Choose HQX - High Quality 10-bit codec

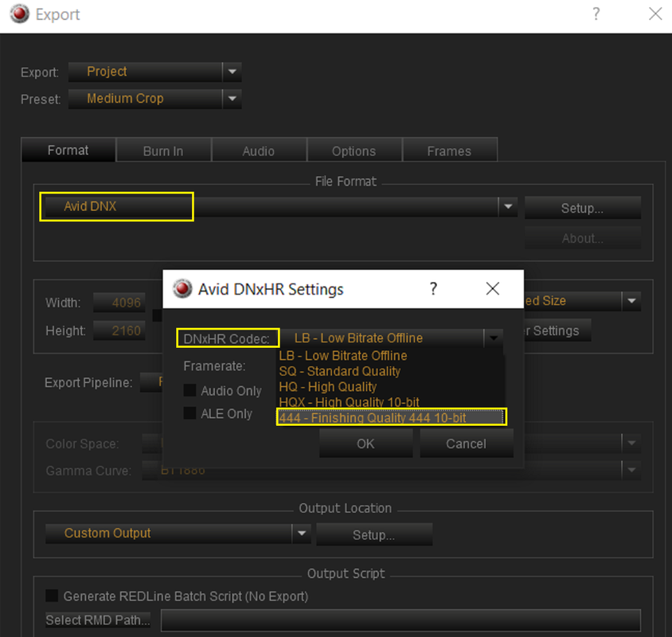pyautogui.click(x=390, y=402)
